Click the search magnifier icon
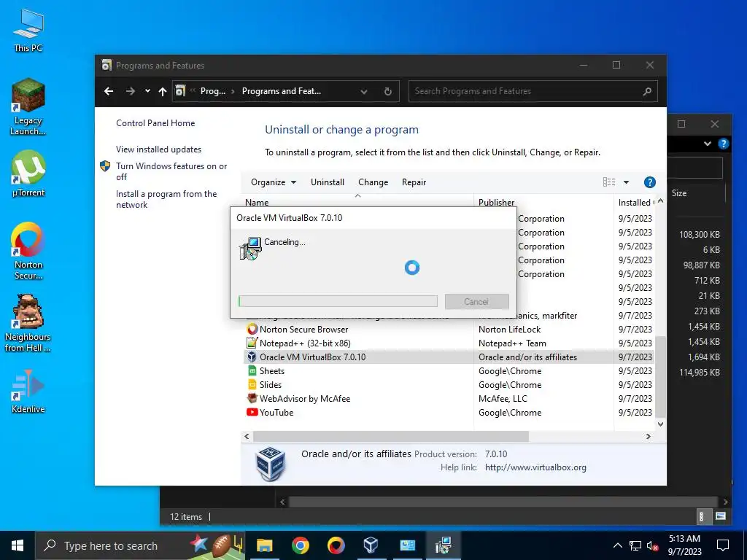 (647, 91)
